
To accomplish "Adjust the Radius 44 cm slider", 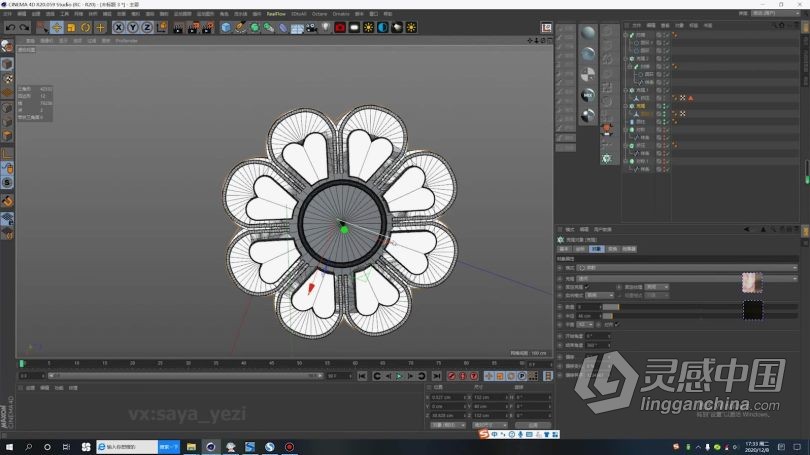I will tap(700, 316).
